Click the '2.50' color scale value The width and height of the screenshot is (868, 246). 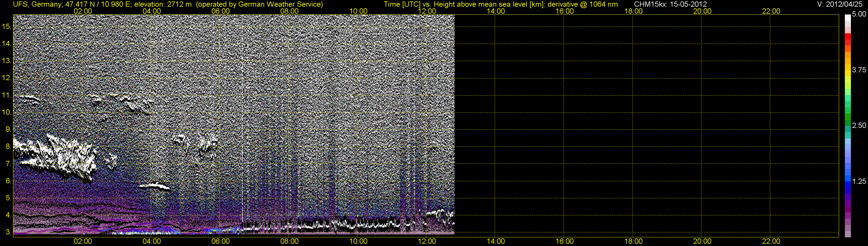tap(859, 125)
